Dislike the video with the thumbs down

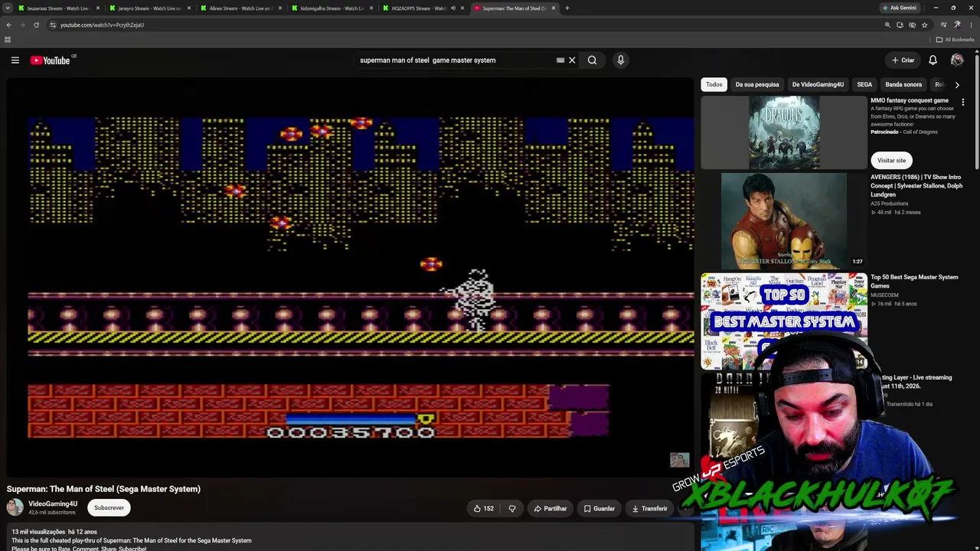(512, 508)
